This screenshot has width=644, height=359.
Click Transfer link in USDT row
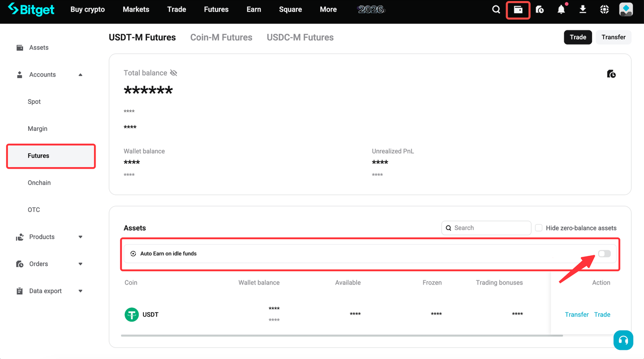[577, 315]
